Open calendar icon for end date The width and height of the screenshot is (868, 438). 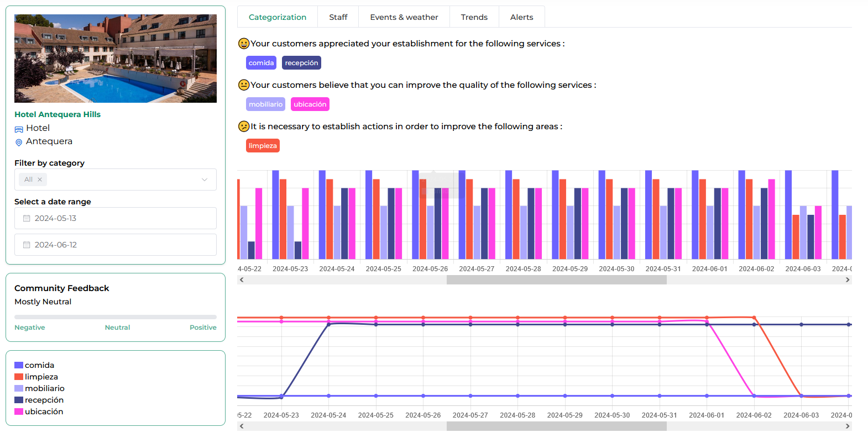click(x=27, y=245)
